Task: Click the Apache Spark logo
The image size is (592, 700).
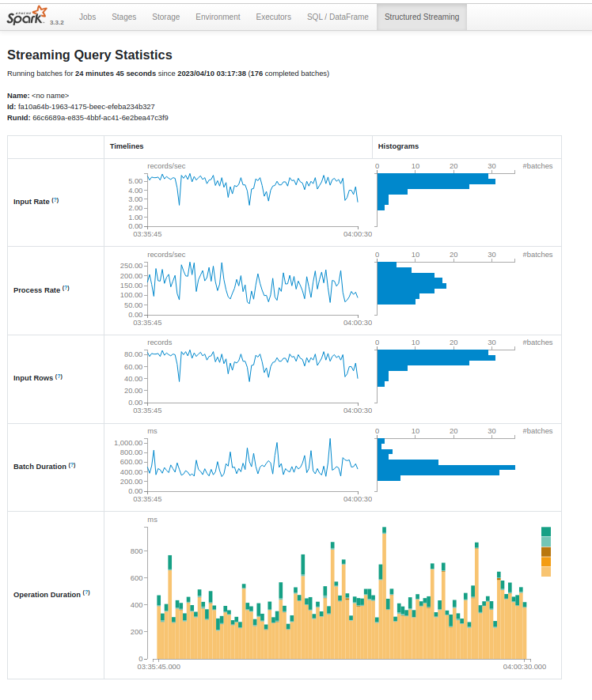Action: pos(27,16)
